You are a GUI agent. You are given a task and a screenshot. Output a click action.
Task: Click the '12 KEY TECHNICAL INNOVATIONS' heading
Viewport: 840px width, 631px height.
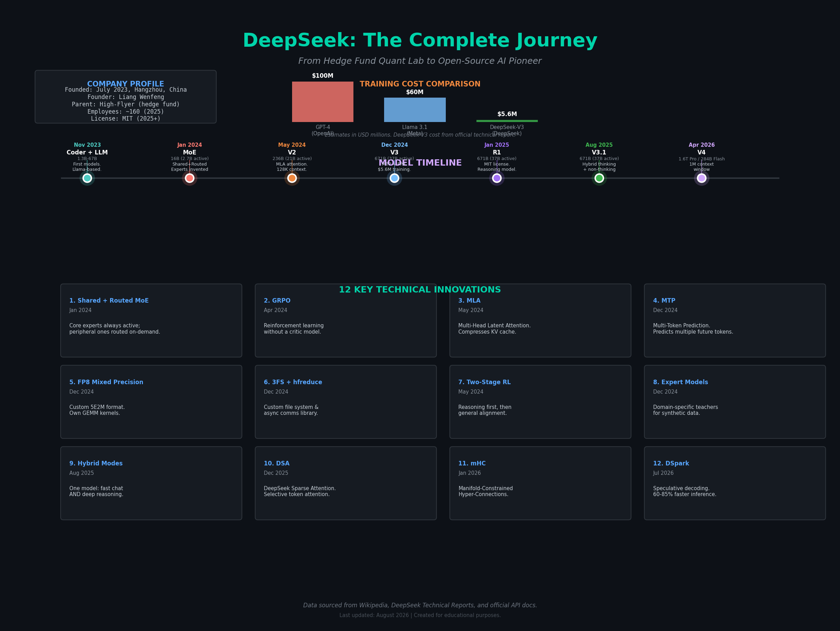click(x=420, y=290)
